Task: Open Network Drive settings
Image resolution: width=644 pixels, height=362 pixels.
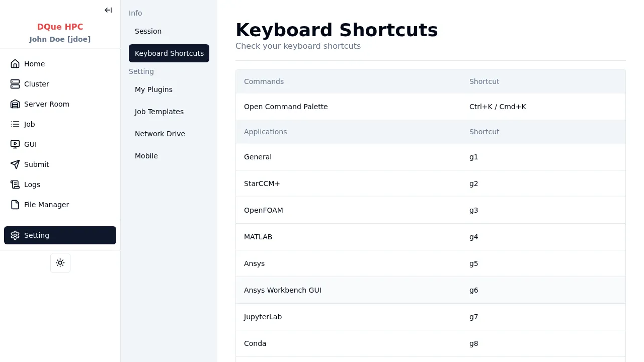Action: click(x=160, y=134)
